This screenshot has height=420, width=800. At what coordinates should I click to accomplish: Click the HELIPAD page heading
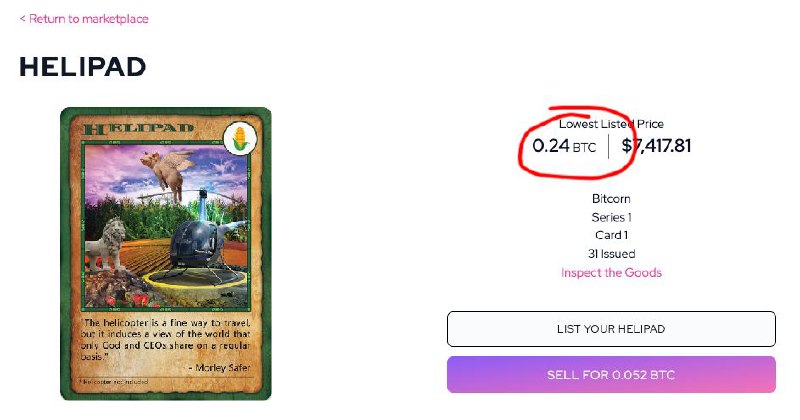tap(83, 67)
